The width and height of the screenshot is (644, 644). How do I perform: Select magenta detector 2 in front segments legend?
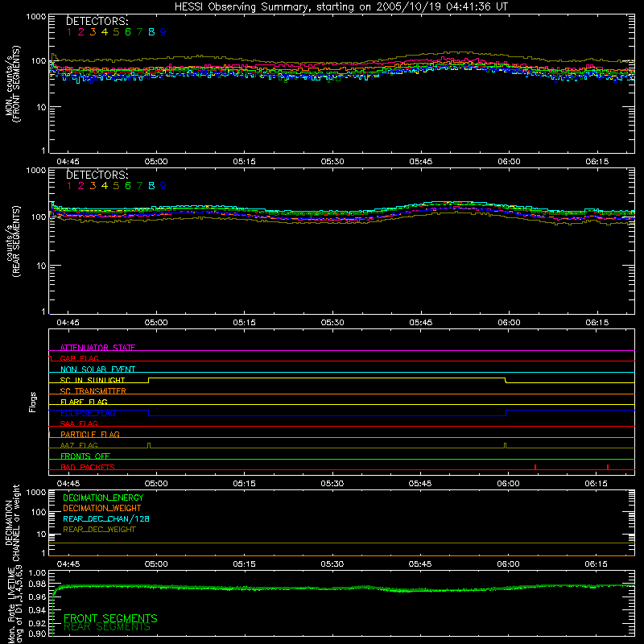click(x=81, y=32)
